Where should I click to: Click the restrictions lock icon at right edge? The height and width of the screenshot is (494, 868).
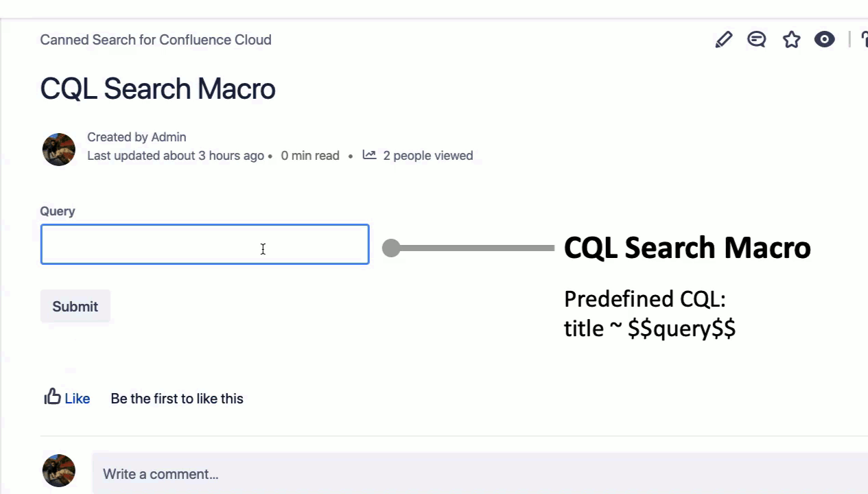coord(864,40)
